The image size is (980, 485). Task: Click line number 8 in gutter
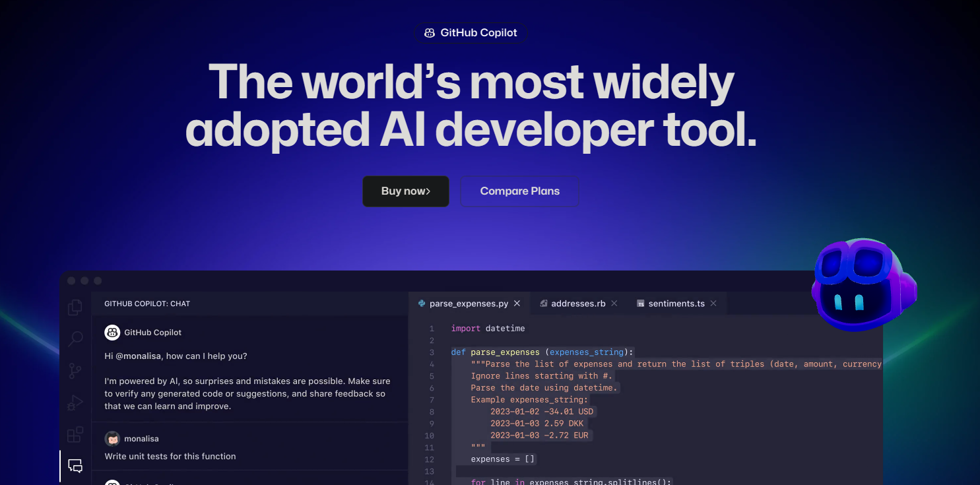click(432, 412)
